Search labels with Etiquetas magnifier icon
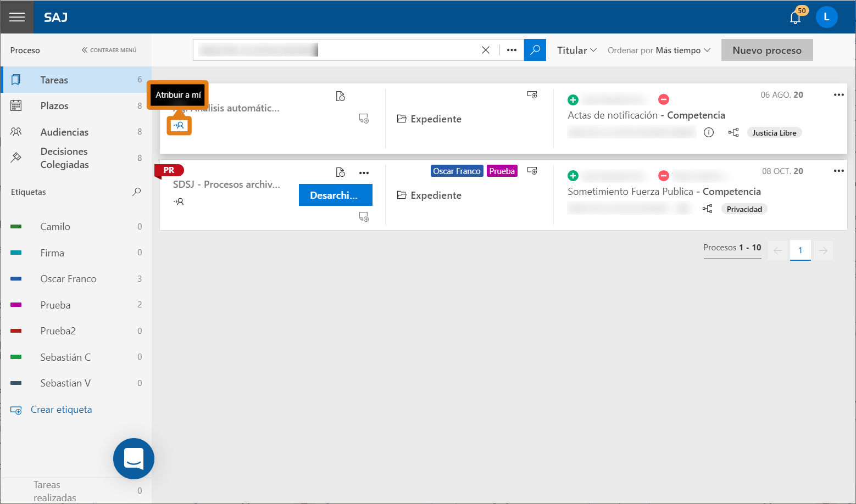 pos(137,192)
